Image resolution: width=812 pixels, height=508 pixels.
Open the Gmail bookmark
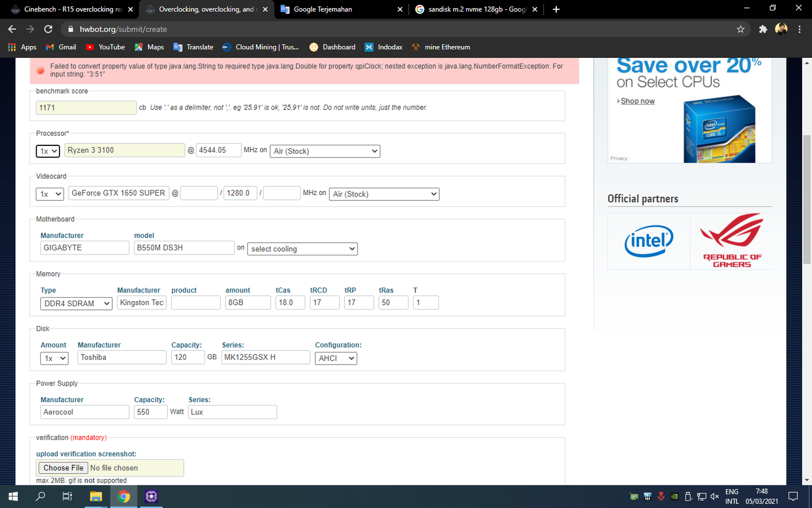pos(61,47)
